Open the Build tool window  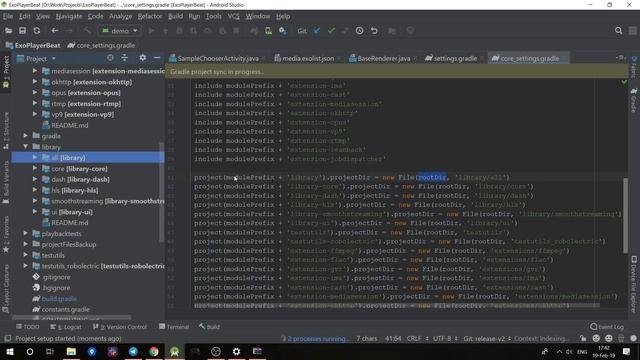click(x=209, y=327)
